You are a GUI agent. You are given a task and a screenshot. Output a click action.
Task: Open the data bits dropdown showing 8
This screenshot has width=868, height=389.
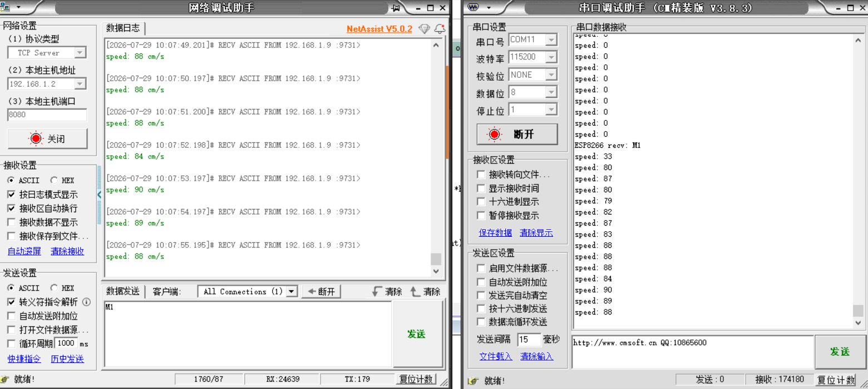coord(551,92)
